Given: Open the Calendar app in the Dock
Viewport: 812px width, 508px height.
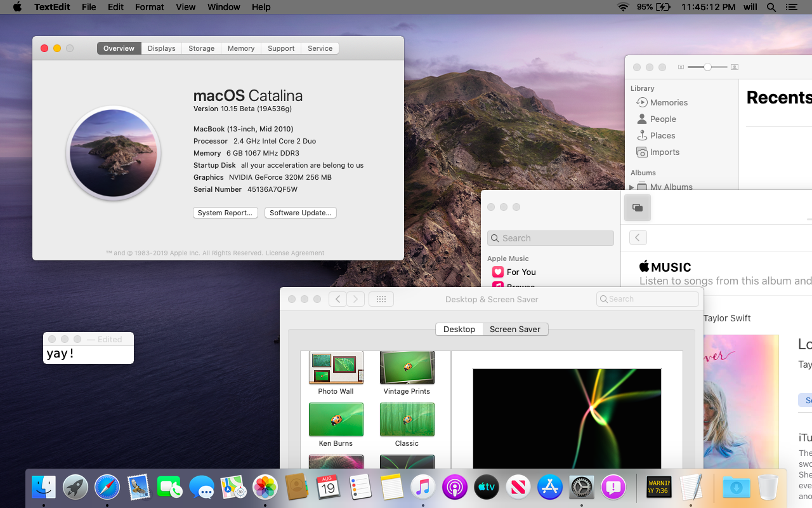Looking at the screenshot, I should 328,487.
